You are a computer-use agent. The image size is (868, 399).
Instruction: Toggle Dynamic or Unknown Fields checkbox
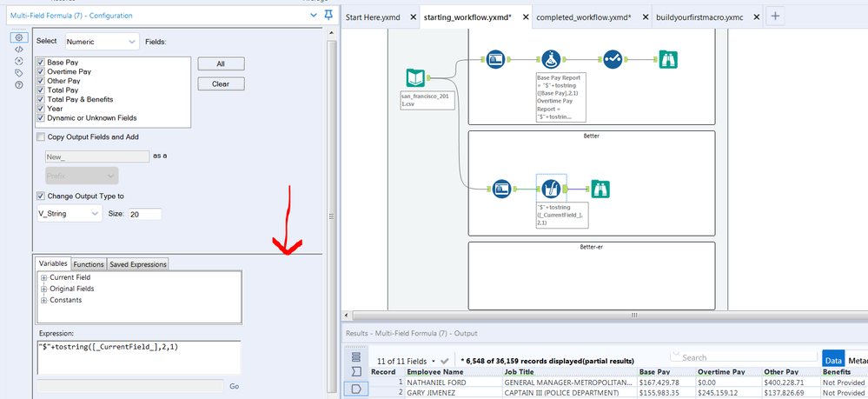tap(41, 117)
